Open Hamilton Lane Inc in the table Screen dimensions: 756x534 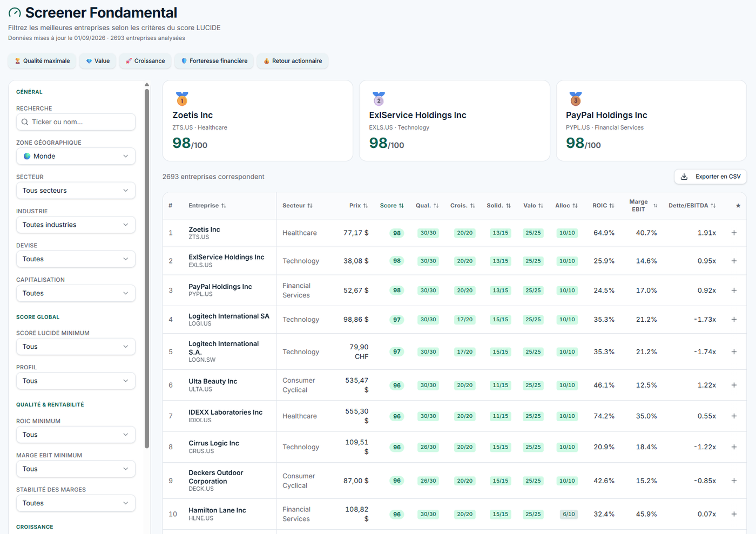click(217, 510)
